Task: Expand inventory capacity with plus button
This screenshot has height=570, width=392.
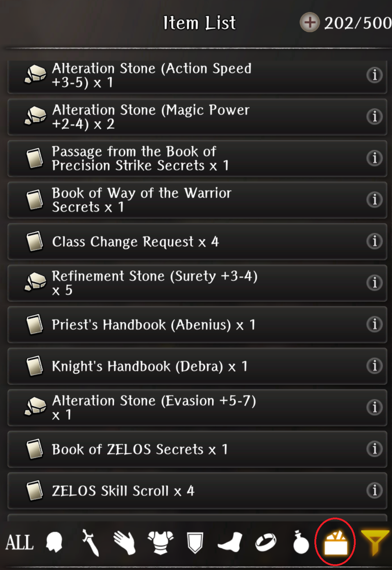Action: click(310, 23)
